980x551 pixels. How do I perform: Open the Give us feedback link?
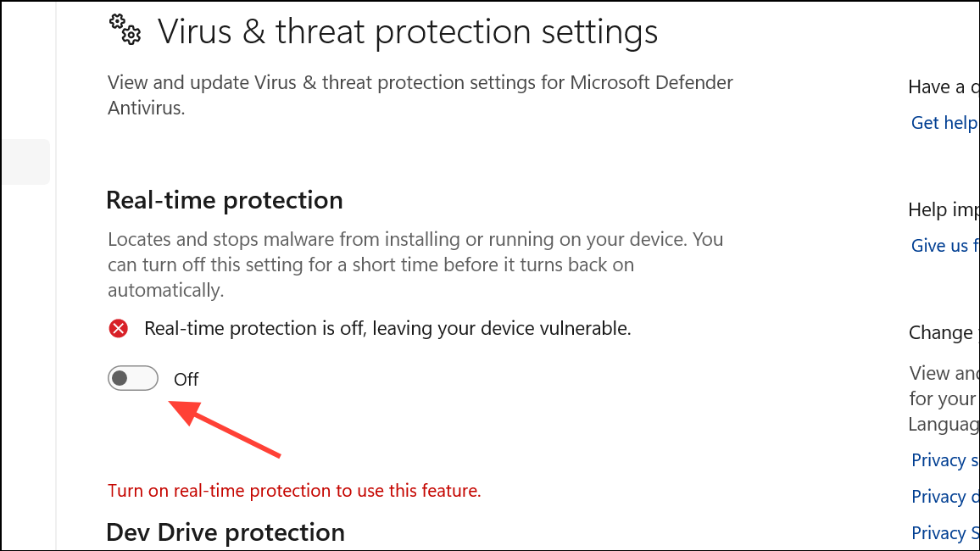[x=944, y=246]
